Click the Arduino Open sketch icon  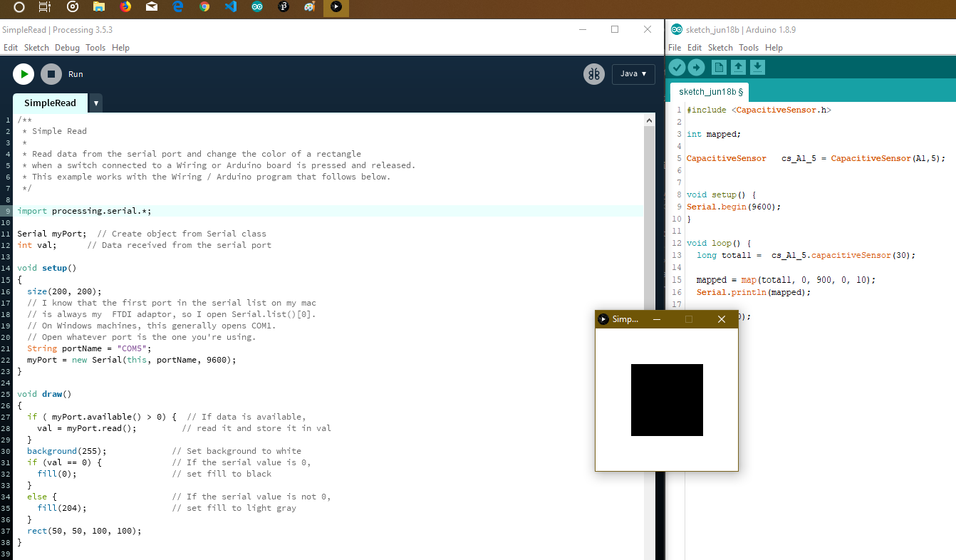tap(738, 67)
